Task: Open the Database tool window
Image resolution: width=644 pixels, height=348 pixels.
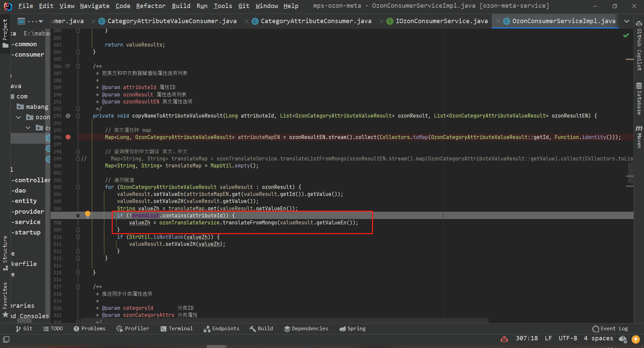Action: [639, 99]
